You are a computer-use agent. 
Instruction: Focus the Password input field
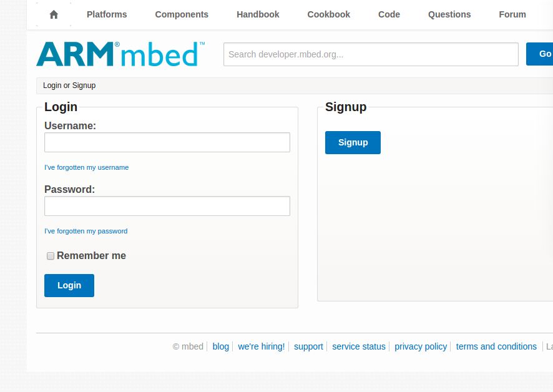pos(167,206)
